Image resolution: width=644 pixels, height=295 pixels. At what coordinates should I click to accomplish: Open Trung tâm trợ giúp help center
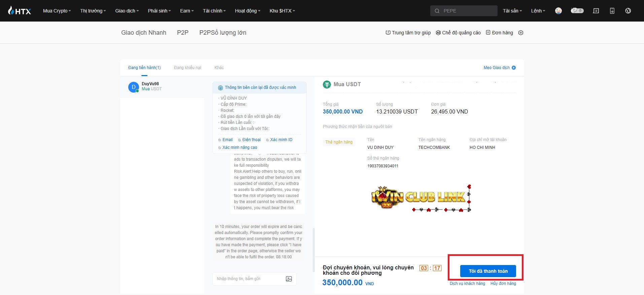(x=408, y=33)
